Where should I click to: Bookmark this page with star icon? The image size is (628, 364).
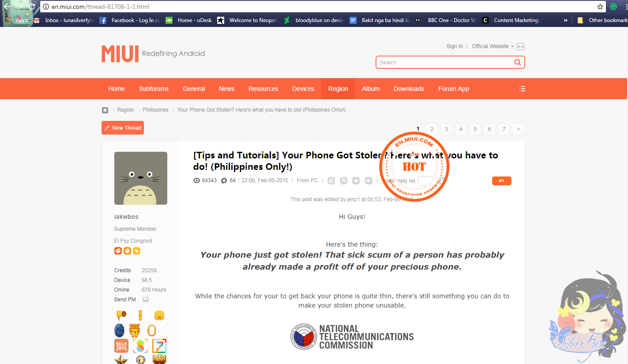(x=600, y=7)
